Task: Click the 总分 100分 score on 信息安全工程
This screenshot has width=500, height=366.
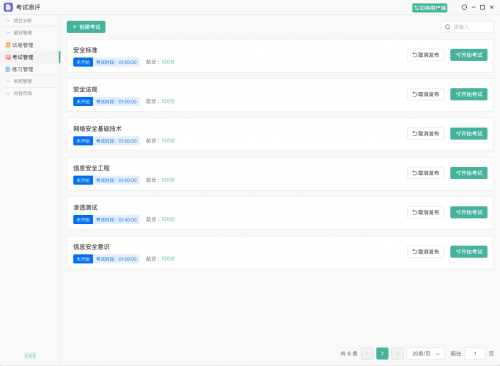Action: point(160,180)
